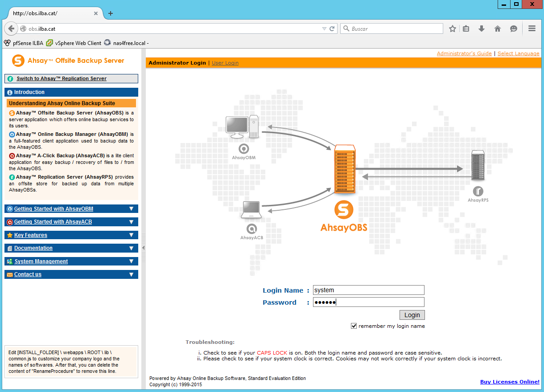Click the Ahsay orange logo icon
The height and width of the screenshot is (392, 544).
18,61
